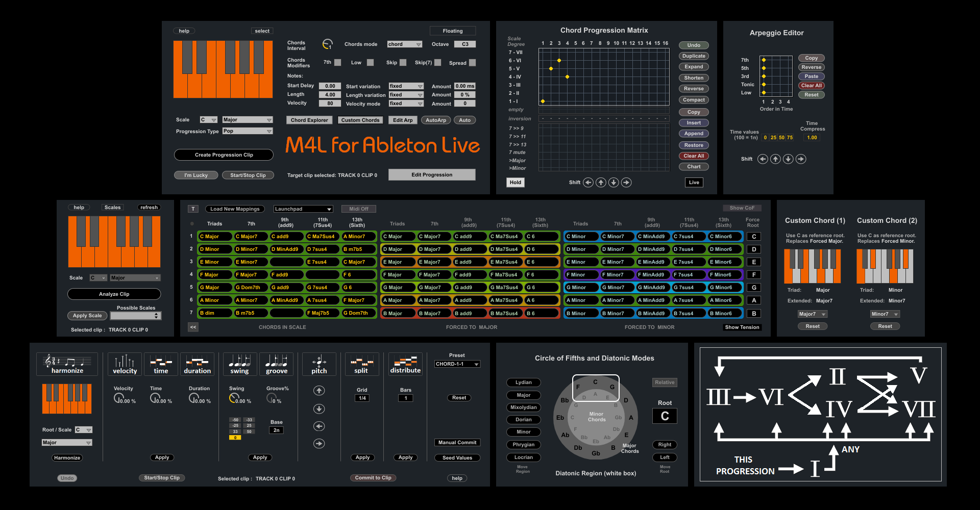Open the Start variation dropdown
The image size is (980, 510).
(x=406, y=86)
